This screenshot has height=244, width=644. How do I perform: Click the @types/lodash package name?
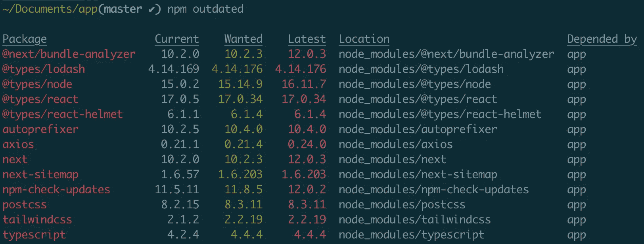point(44,69)
